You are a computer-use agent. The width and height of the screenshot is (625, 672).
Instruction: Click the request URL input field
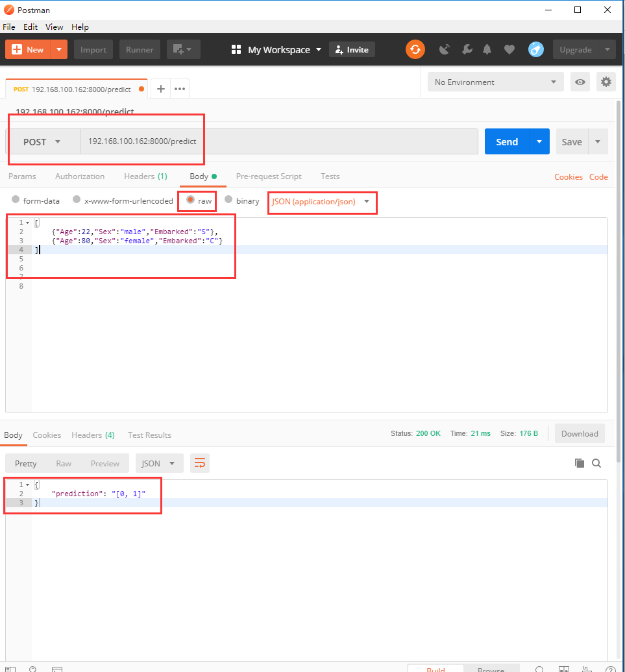(x=279, y=141)
